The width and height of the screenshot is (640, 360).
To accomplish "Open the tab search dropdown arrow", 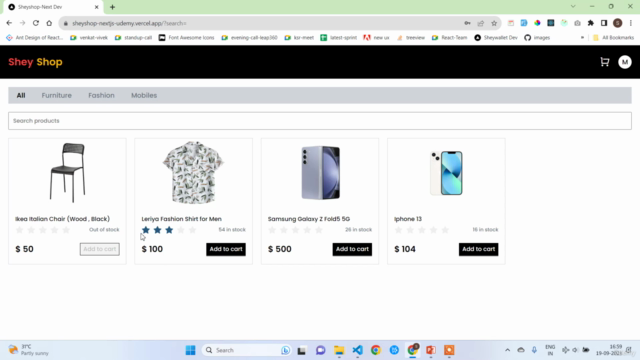I will 573,7.
